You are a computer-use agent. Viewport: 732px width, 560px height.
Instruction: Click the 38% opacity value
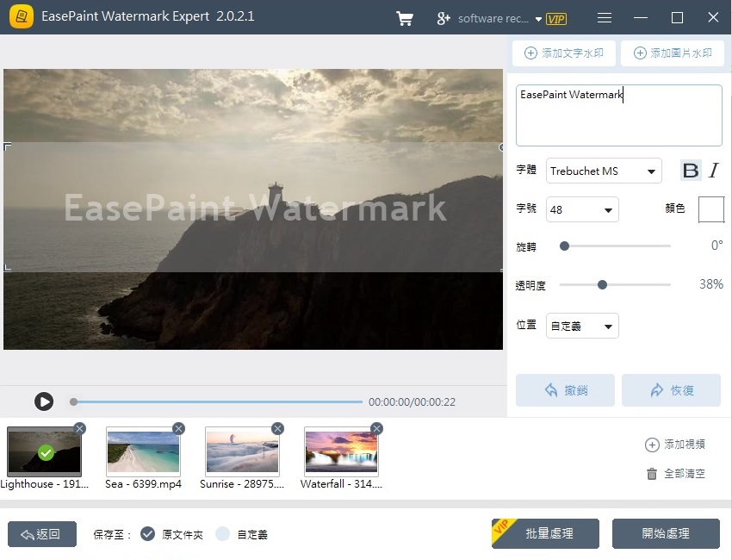click(711, 284)
